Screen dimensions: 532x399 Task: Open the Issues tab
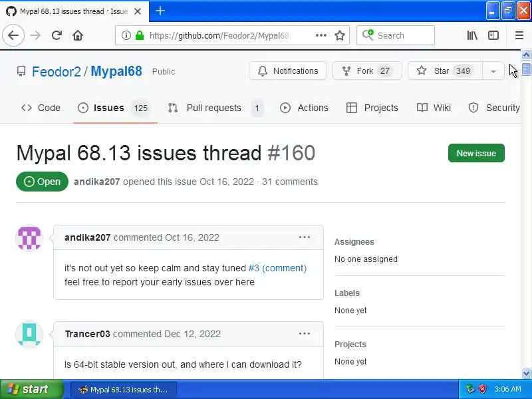coord(115,108)
